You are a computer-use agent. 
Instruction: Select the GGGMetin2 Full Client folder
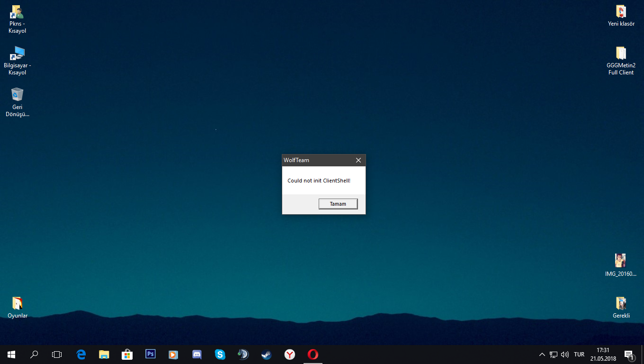621,61
